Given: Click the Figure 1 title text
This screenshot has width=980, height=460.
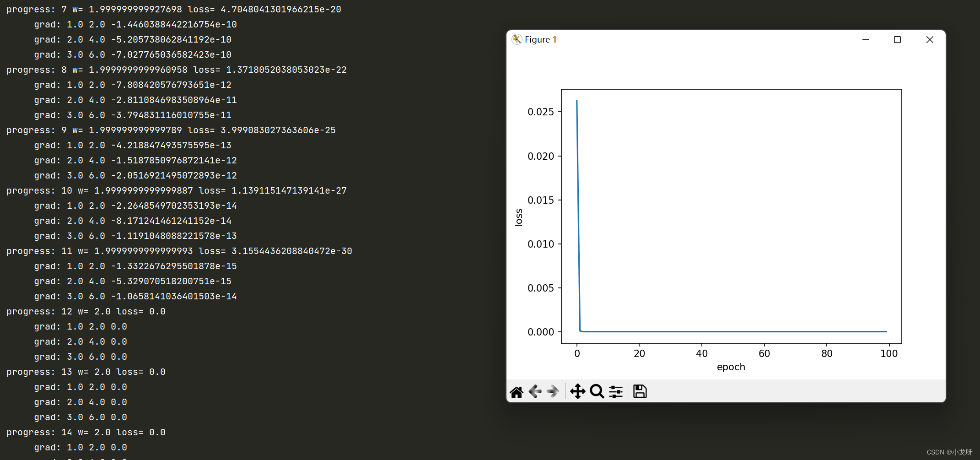Looking at the screenshot, I should [541, 39].
